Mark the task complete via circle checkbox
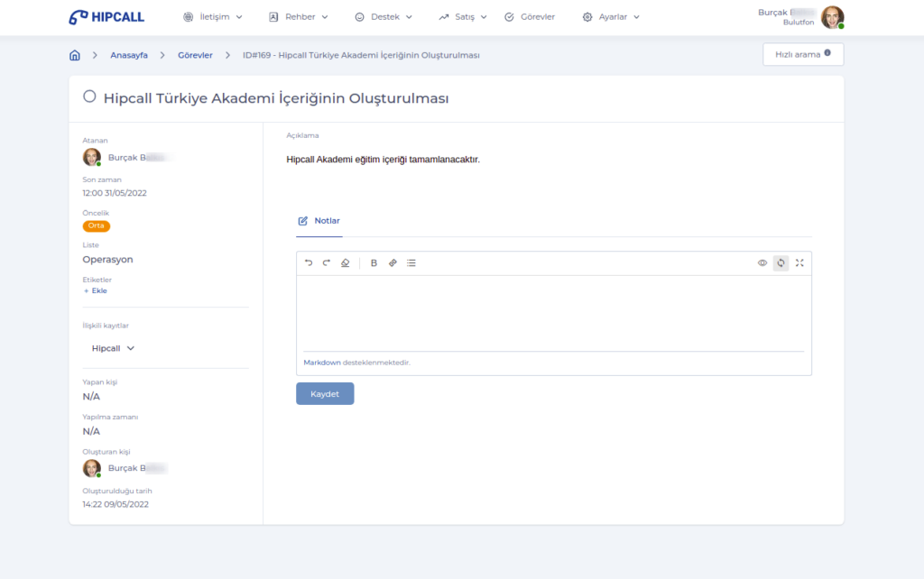 tap(89, 96)
